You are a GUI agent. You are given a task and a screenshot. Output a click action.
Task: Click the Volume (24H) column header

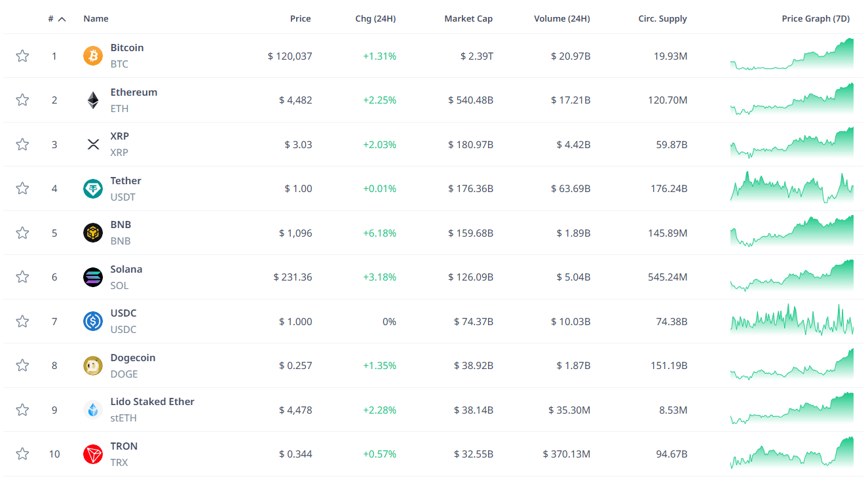point(561,19)
